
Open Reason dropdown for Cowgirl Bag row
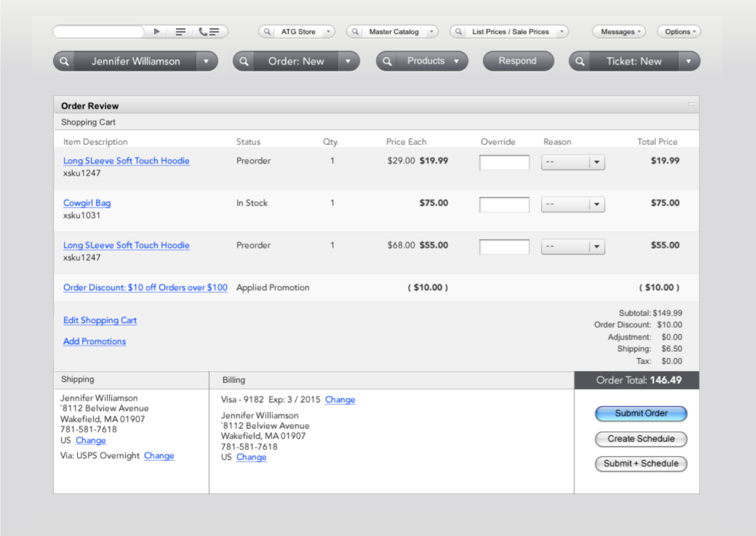[x=573, y=204]
